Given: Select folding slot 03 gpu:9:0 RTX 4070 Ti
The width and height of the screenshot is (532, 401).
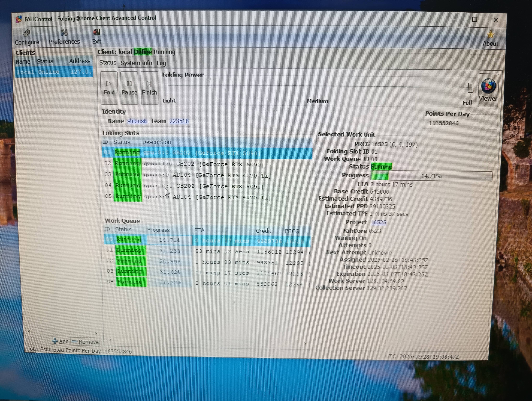Looking at the screenshot, I should point(207,175).
